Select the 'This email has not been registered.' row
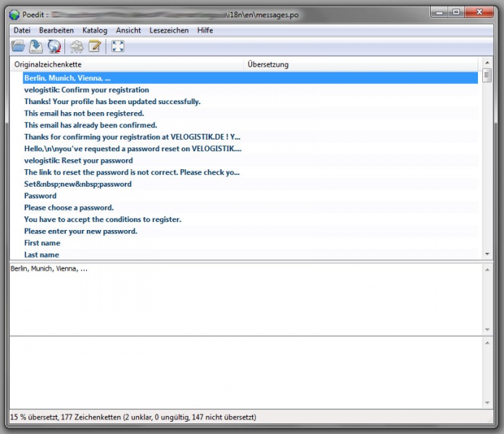Viewport: 504px width, 434px height. tap(84, 114)
